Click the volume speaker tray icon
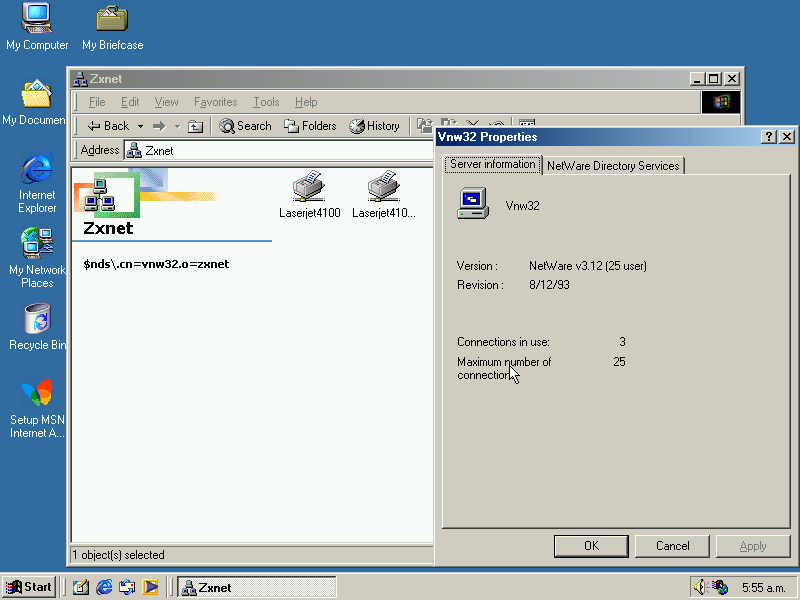Screen dimensions: 800x600 [702, 587]
